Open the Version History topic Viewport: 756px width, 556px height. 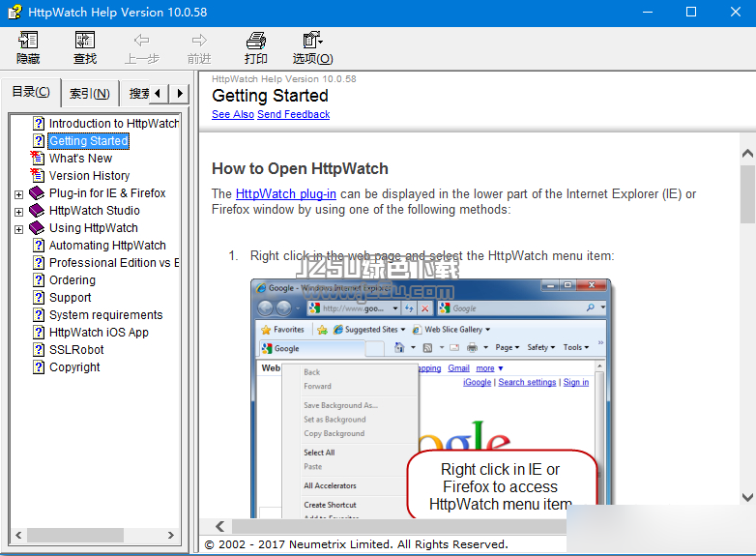[90, 176]
